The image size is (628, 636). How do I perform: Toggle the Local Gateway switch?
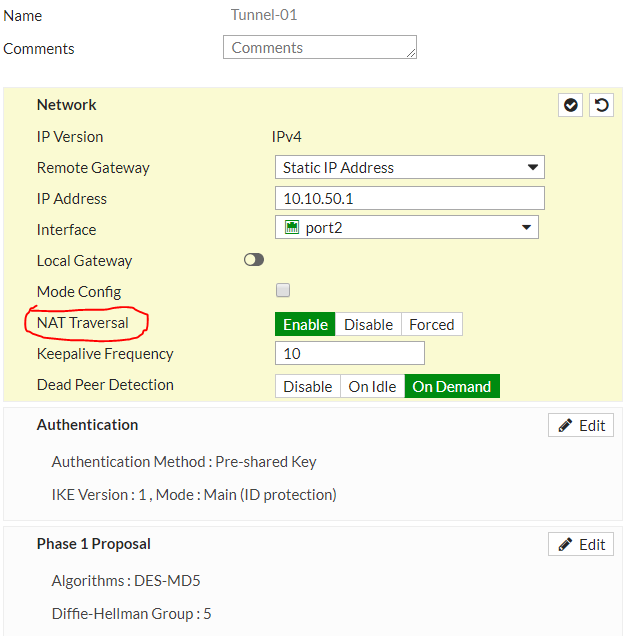tap(254, 260)
